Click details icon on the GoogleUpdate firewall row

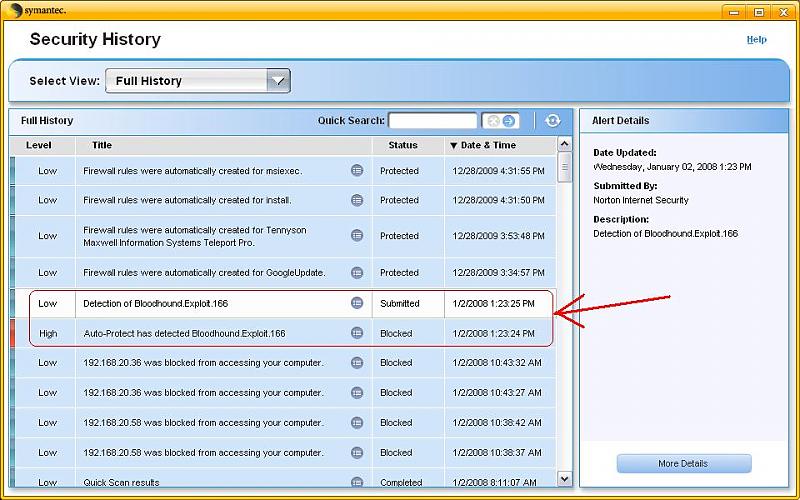pyautogui.click(x=357, y=272)
